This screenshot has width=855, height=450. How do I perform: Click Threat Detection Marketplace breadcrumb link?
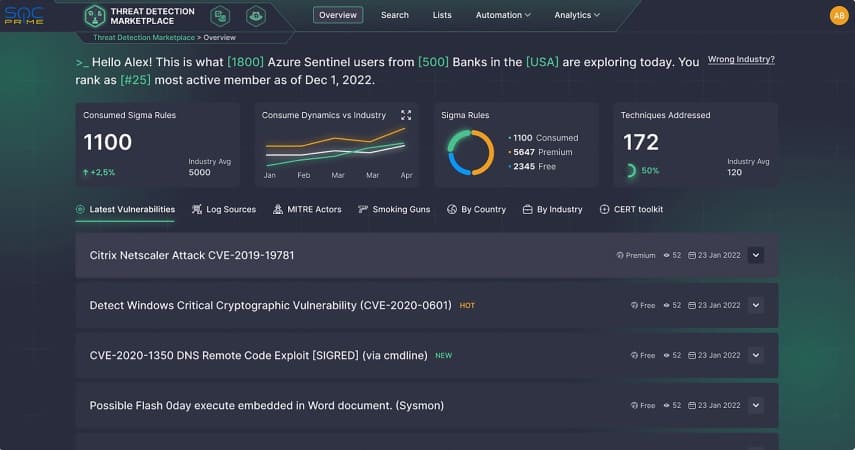coord(143,37)
